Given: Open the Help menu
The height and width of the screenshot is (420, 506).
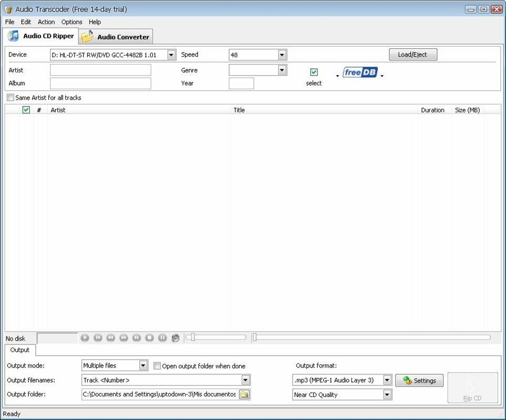Looking at the screenshot, I should coord(95,22).
